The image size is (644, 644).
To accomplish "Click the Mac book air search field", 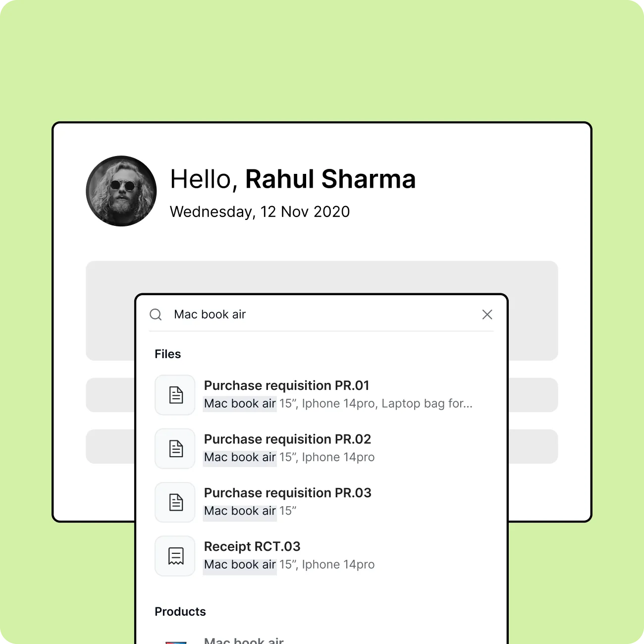I will coord(322,315).
